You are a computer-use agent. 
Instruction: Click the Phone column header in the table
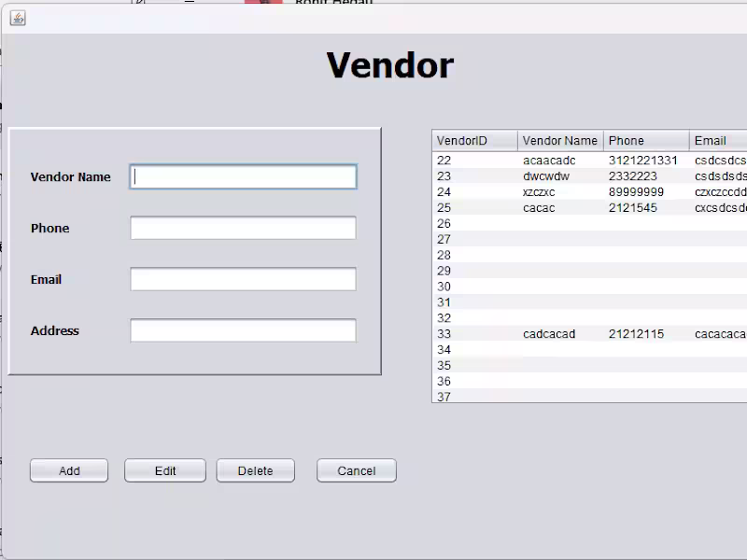pyautogui.click(x=646, y=141)
